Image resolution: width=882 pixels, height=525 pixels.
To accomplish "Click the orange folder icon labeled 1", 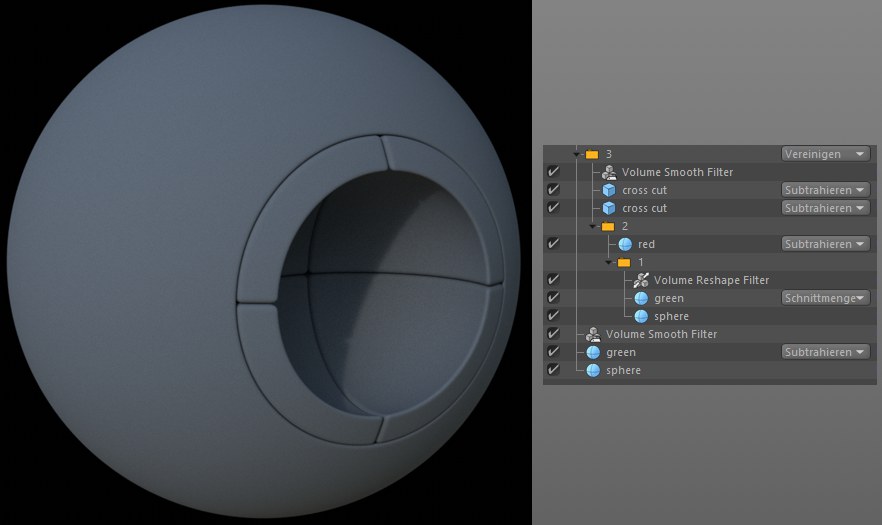I will point(624,262).
